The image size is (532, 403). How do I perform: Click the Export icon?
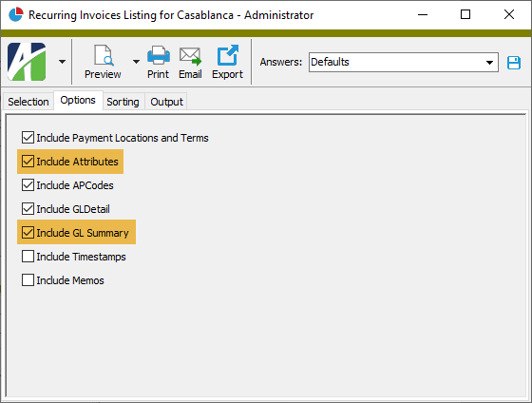(x=227, y=55)
